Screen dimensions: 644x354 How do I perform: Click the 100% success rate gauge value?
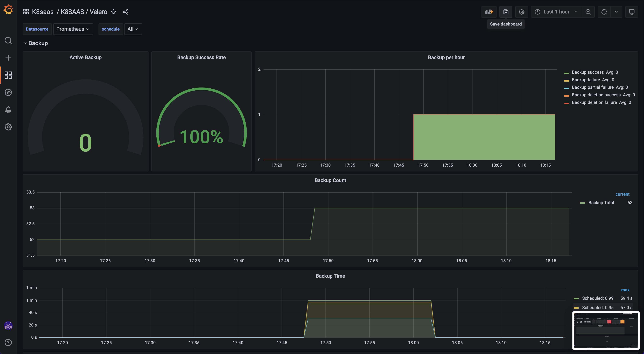[202, 137]
